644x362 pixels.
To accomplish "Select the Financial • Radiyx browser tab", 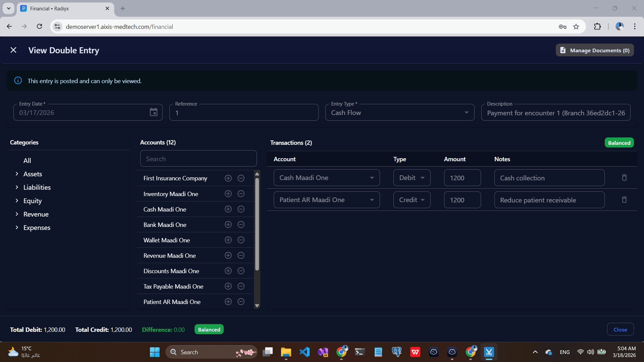I will (65, 9).
